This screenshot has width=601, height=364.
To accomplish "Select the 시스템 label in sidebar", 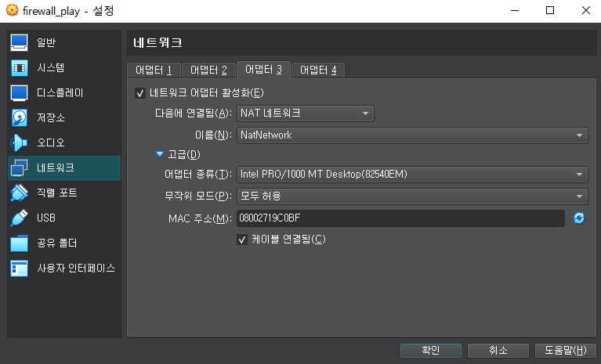I will coord(51,68).
